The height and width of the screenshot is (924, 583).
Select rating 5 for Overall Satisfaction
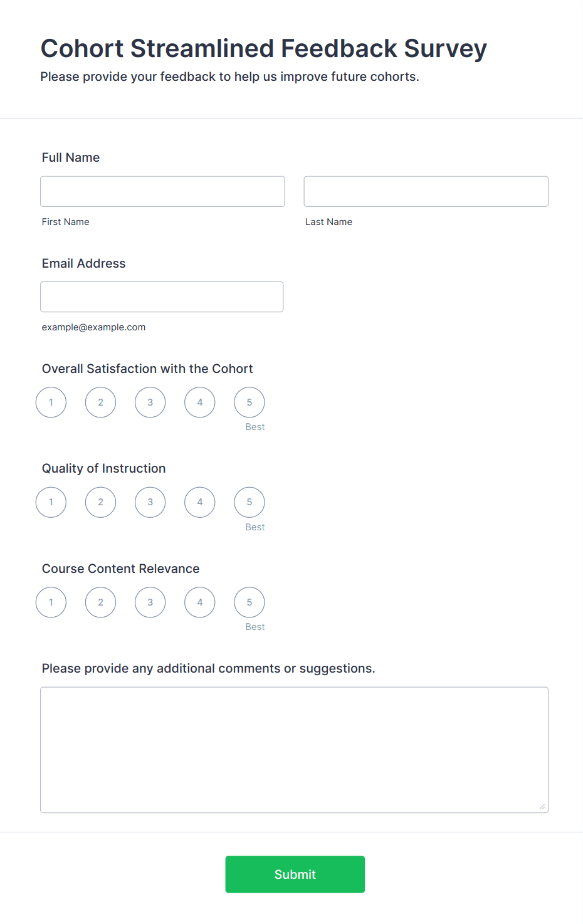click(249, 402)
